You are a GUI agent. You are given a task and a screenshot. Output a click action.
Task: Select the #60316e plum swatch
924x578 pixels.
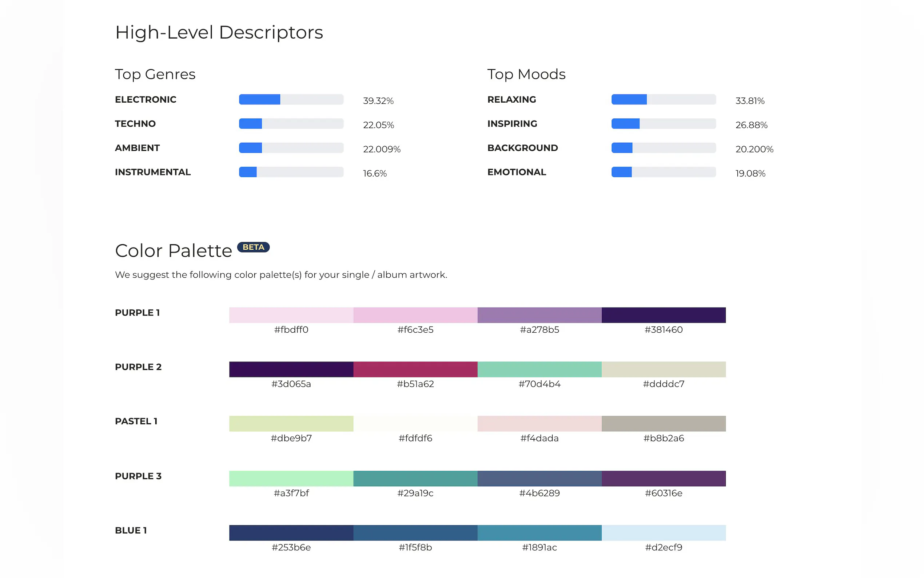(664, 479)
